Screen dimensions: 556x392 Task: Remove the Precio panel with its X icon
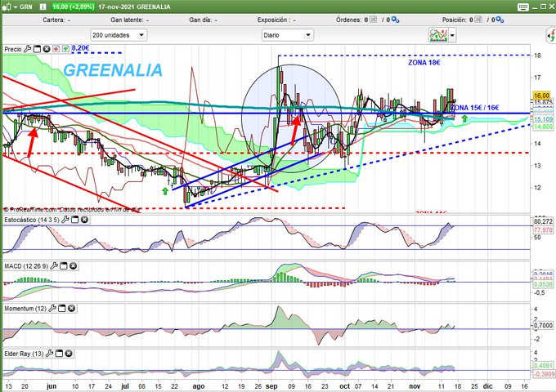(x=47, y=49)
